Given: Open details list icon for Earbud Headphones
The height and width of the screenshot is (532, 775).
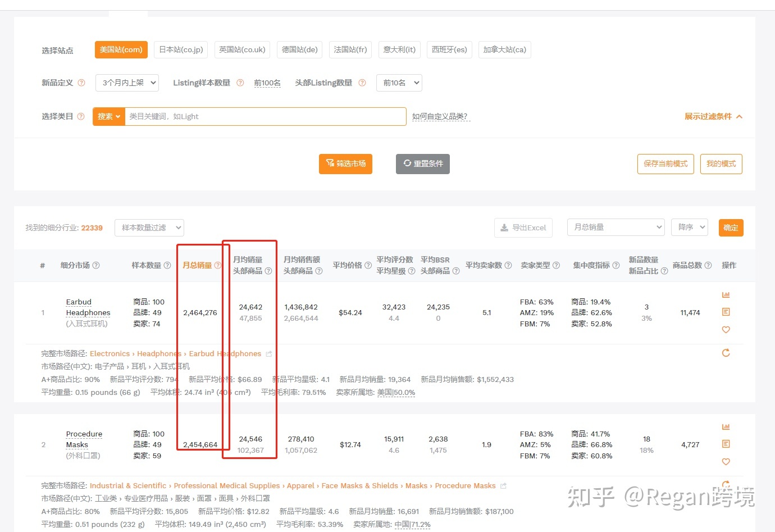Looking at the screenshot, I should pos(726,312).
